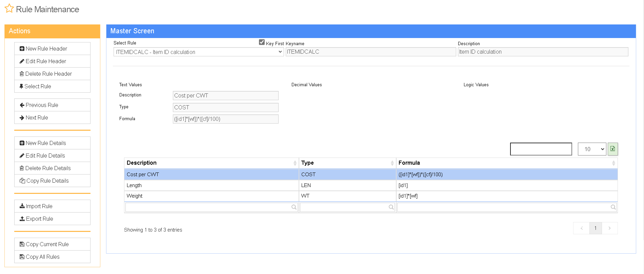Click the header Description field Item ID calculation
This screenshot has height=274, width=644.
coord(543,52)
